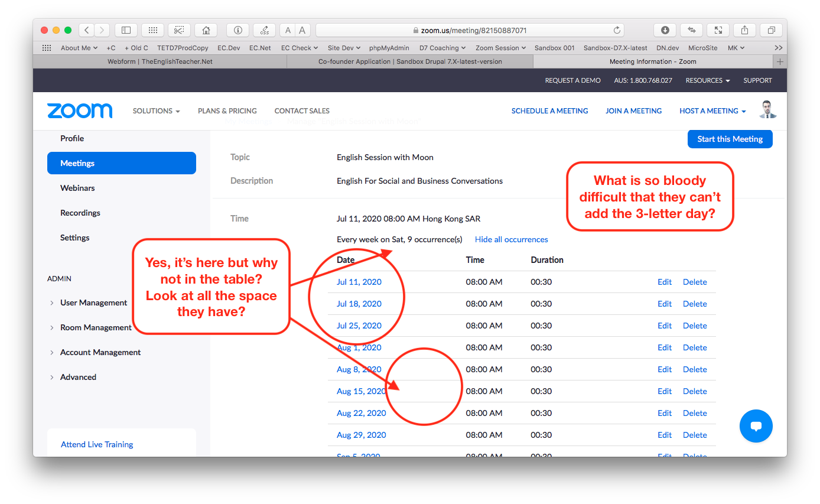Expand User Management in admin sidebar

pos(93,303)
